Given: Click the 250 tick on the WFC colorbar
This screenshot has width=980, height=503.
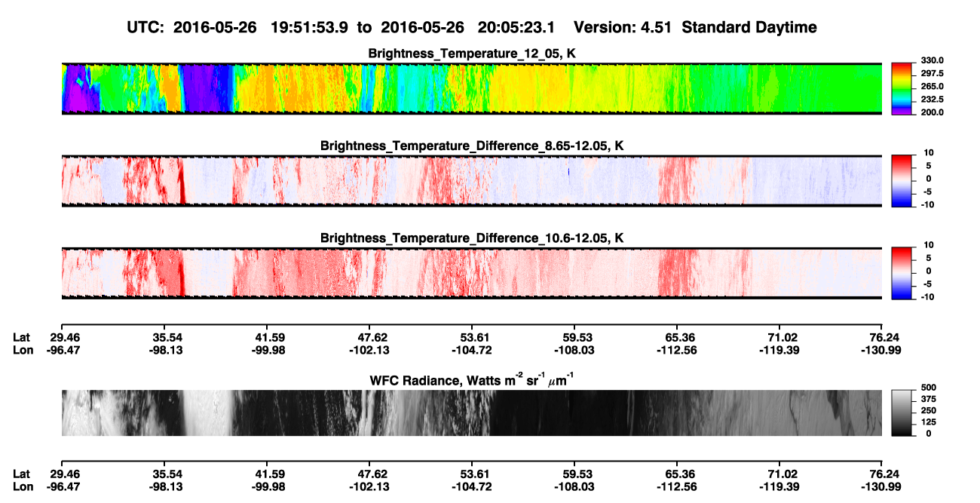Looking at the screenshot, I should click(929, 410).
